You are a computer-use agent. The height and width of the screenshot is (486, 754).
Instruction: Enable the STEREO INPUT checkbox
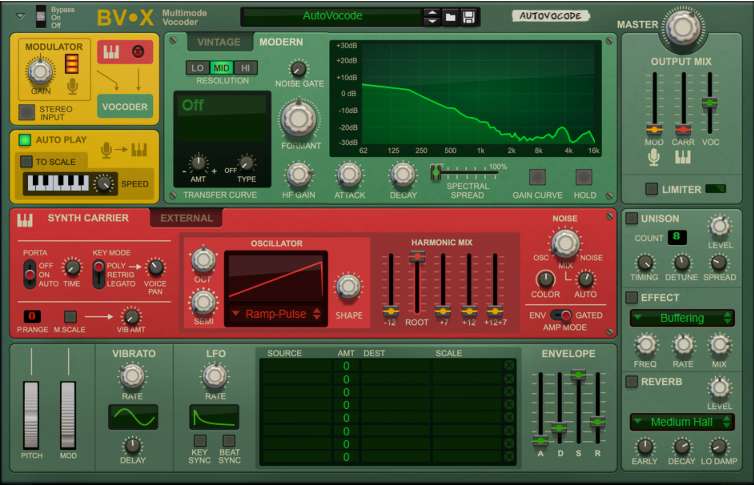tap(26, 112)
